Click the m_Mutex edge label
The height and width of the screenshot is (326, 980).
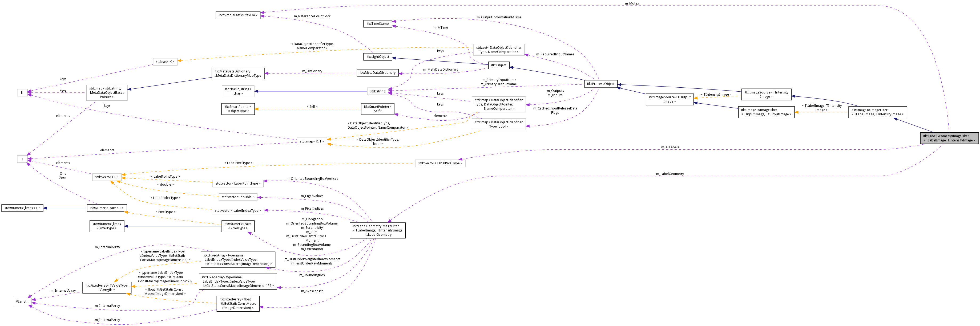(632, 3)
